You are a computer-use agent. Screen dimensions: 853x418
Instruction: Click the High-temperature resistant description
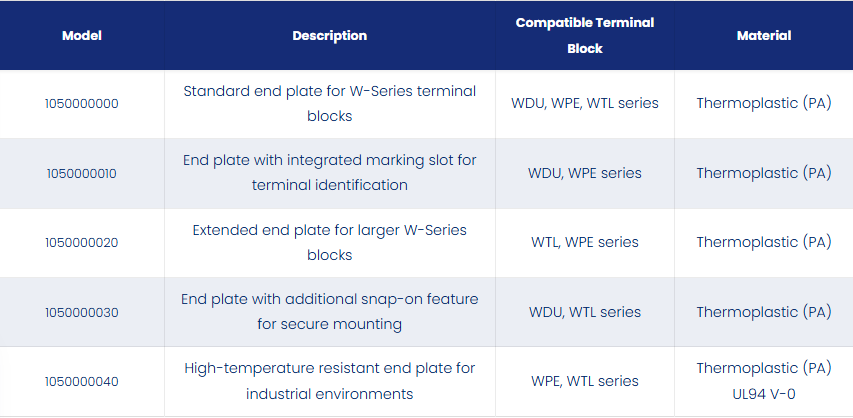coord(330,381)
